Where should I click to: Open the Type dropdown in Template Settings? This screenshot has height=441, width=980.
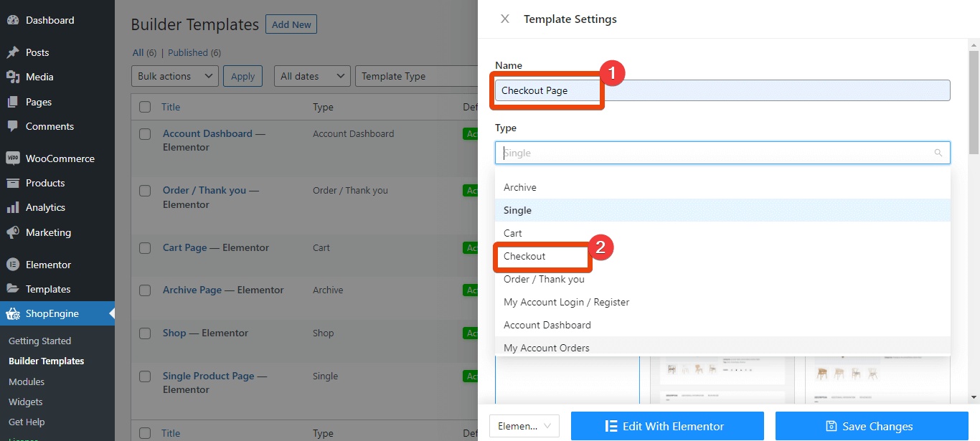(722, 153)
